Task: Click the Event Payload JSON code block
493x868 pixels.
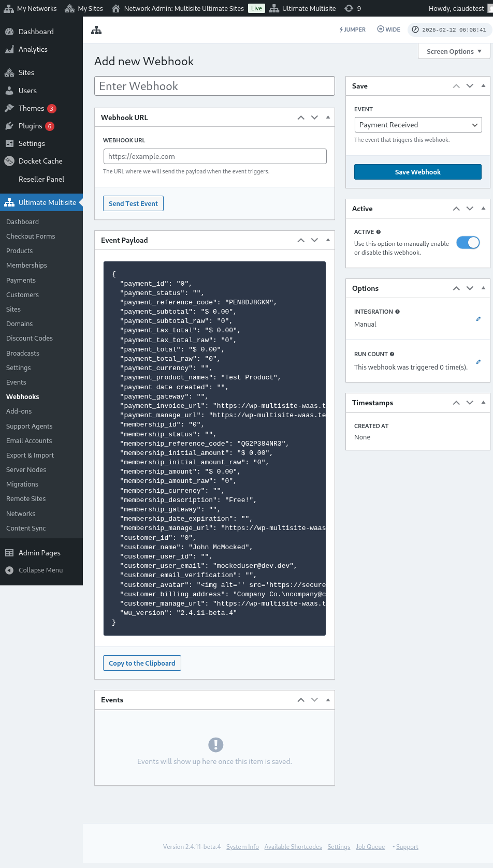Action: coord(214,448)
